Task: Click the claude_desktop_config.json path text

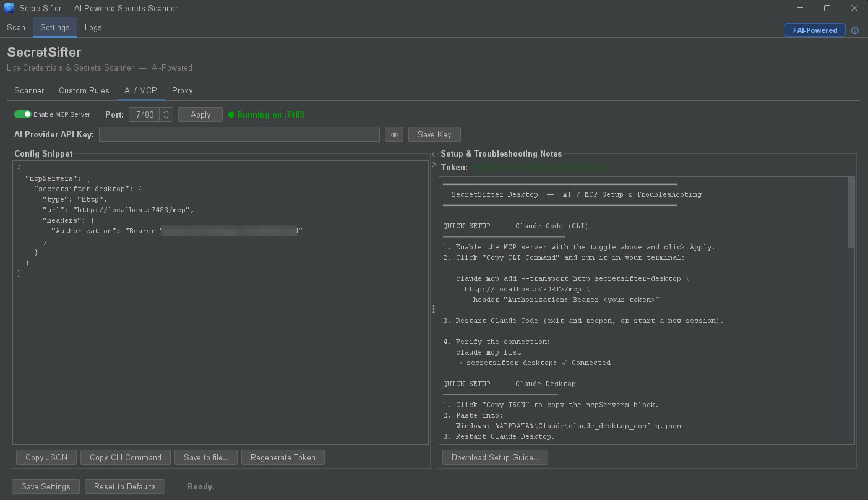Action: [569, 426]
